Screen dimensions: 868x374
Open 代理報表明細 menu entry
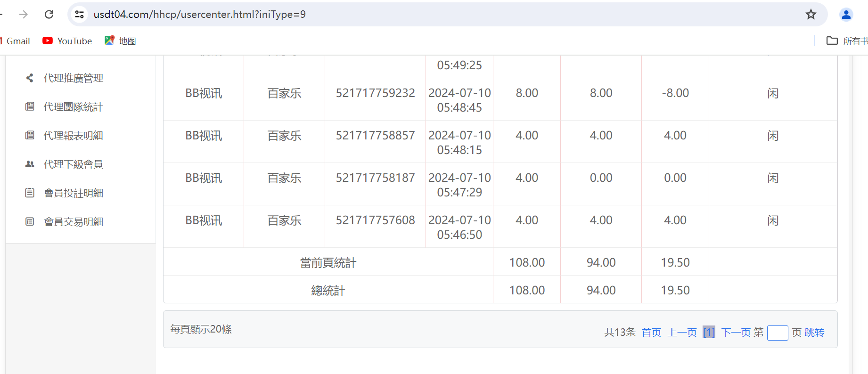(74, 136)
